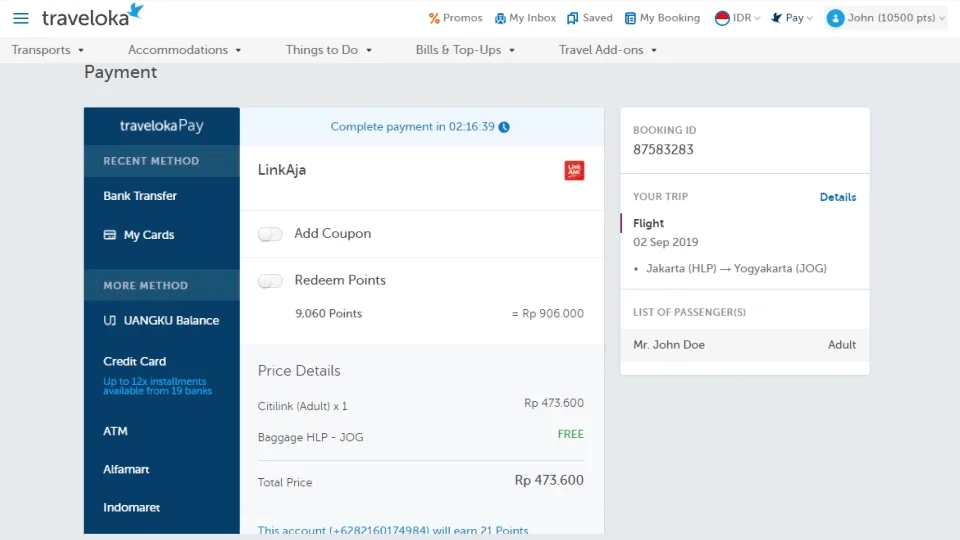This screenshot has width=960, height=540.
Task: Click the user avatar icon
Action: coord(835,18)
